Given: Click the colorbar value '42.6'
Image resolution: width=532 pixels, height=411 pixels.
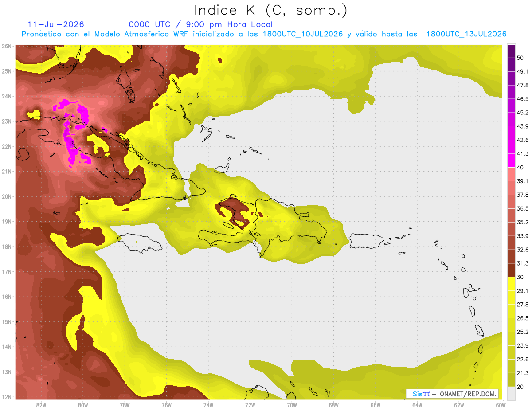Looking at the screenshot, I should [x=523, y=140].
